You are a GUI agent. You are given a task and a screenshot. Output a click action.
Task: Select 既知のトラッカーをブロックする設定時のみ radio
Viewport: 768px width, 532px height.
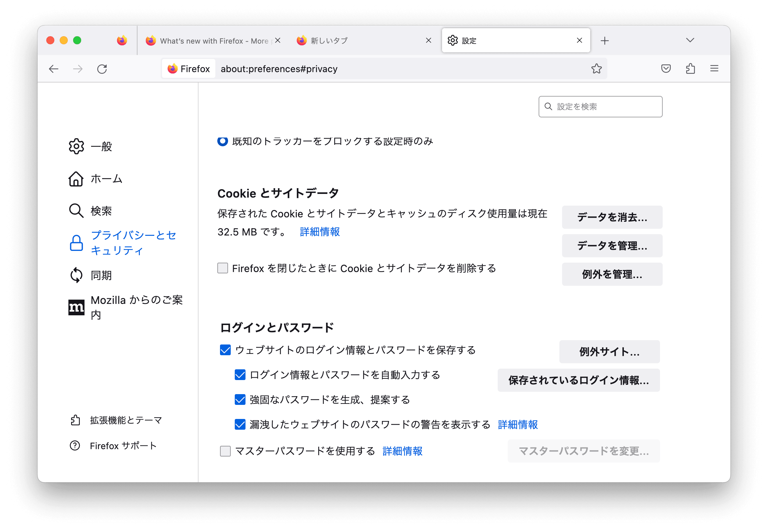click(223, 141)
